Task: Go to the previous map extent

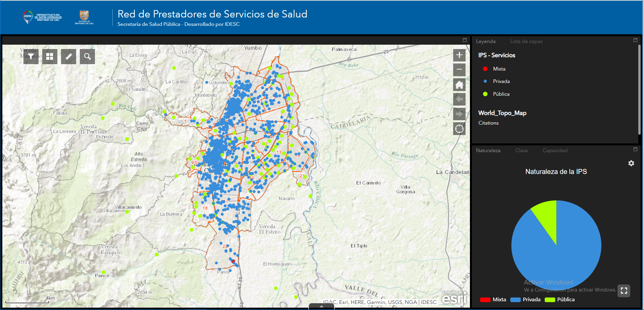Action: point(459,99)
